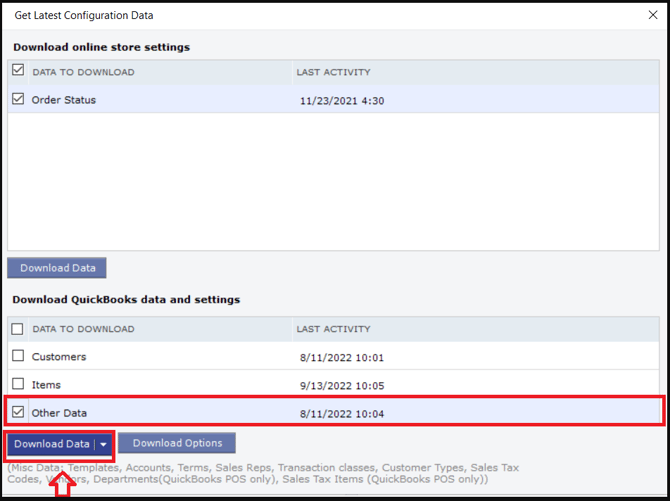Open the Download Data dropdown arrow

coord(103,445)
